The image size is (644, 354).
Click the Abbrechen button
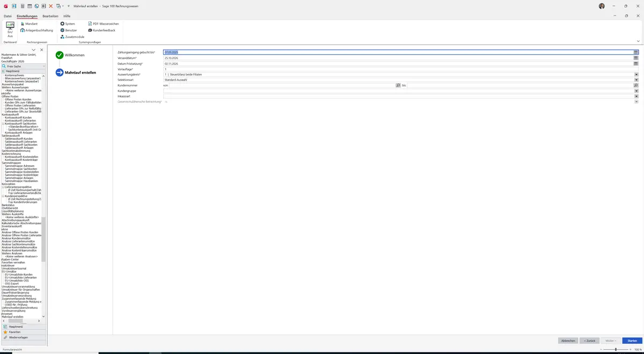[x=568, y=341]
